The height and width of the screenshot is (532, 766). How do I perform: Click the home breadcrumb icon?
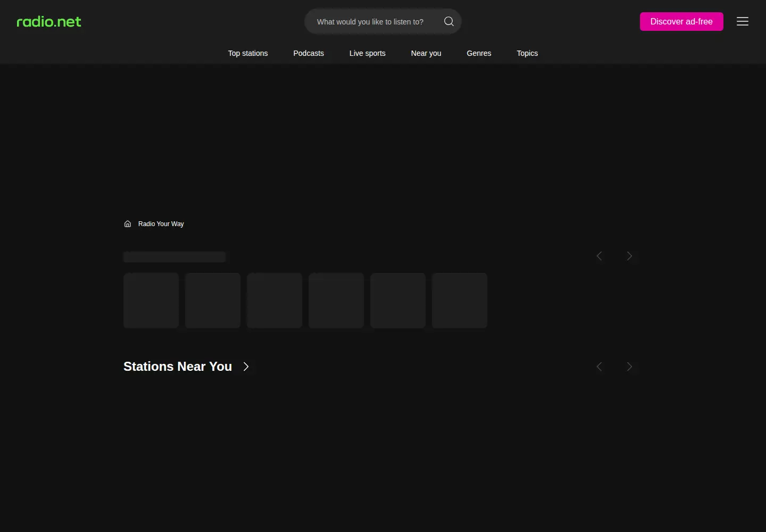click(x=128, y=224)
